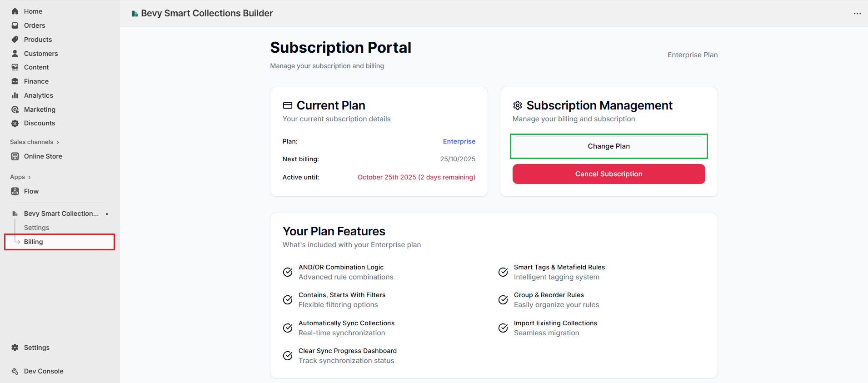Expand the Apps section
The image size is (868, 383).
click(x=20, y=177)
